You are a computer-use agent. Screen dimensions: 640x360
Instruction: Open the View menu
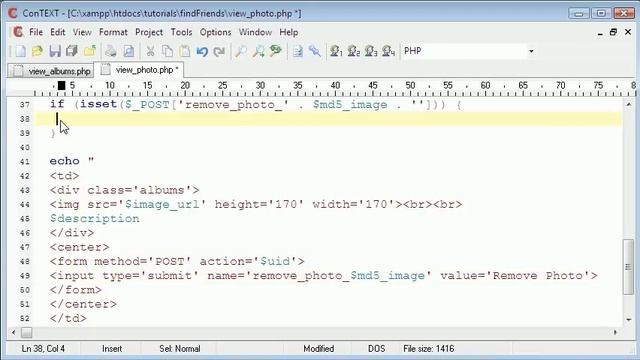click(82, 32)
